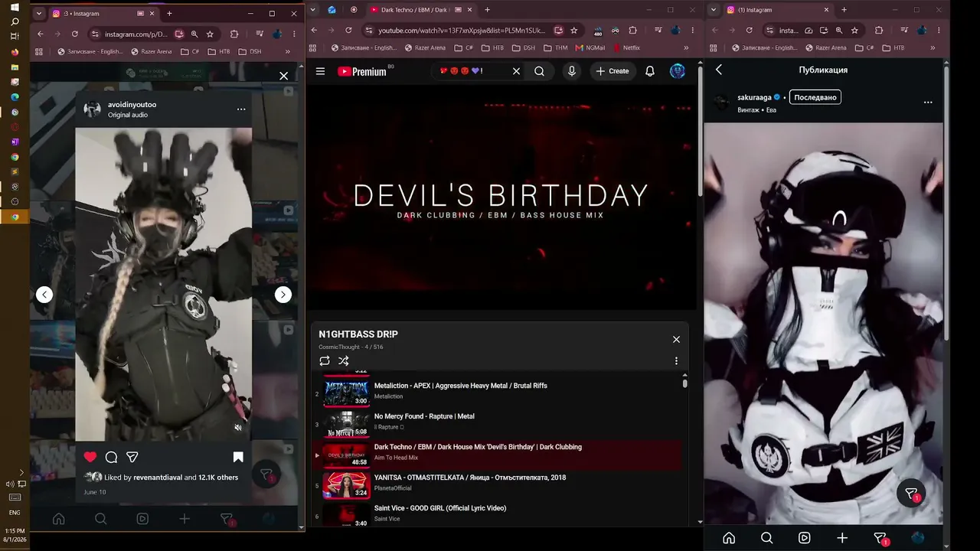Screen dimensions: 980x551
Task: Open more options for the sakuraaga post
Action: point(928,102)
